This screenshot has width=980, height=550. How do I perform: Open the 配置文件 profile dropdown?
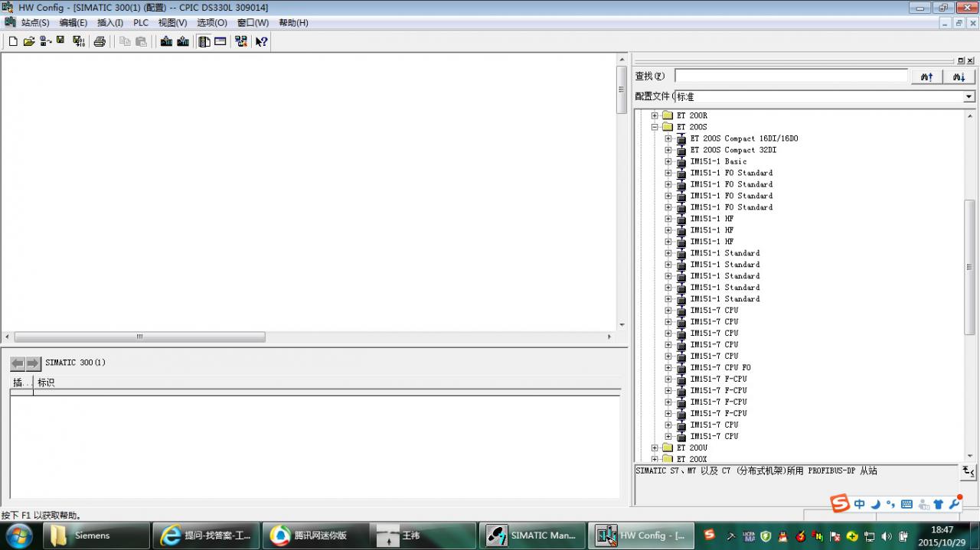(x=969, y=97)
